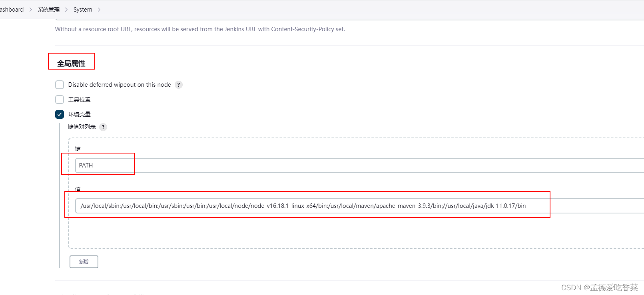644x295 pixels.
Task: Click the resource root URL help text
Action: tap(200, 29)
